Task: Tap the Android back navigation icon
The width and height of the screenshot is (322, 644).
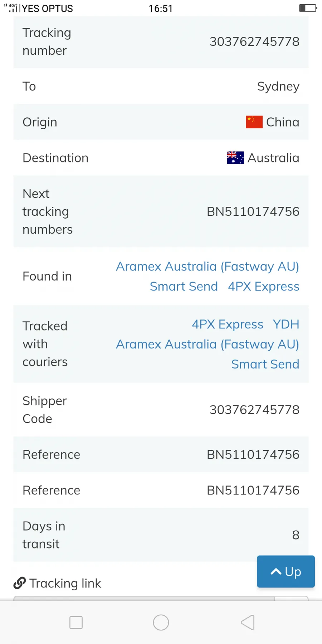Action: 248,623
